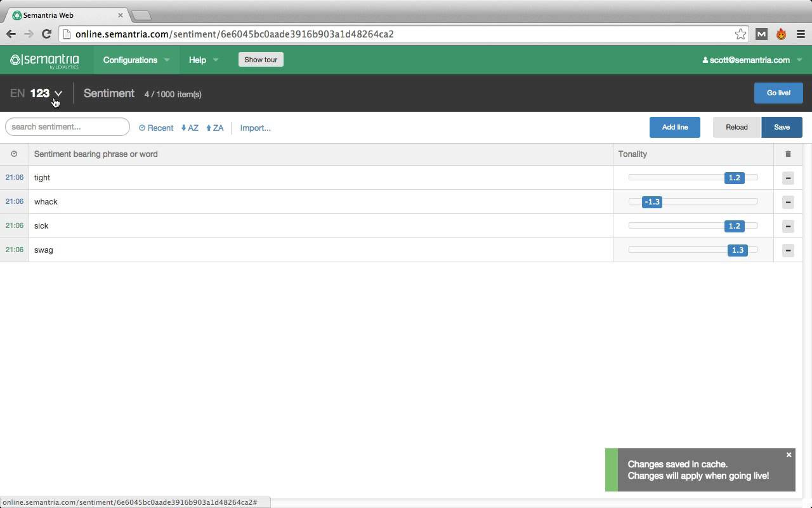The width and height of the screenshot is (812, 508).
Task: Click the search sentiment input field
Action: [x=67, y=126]
